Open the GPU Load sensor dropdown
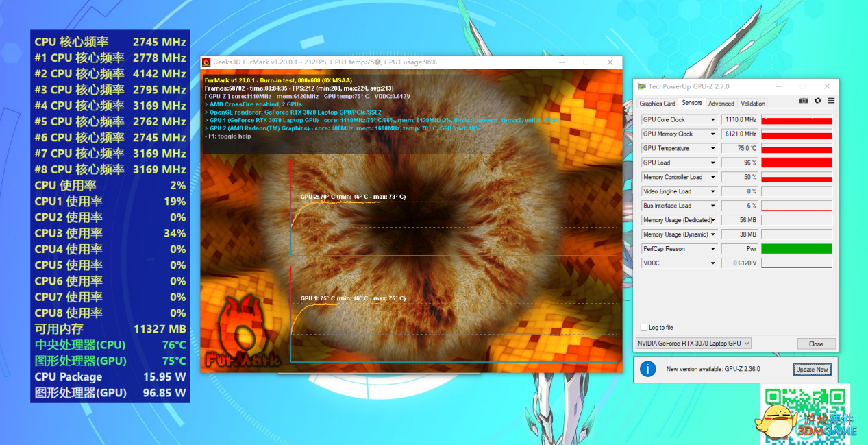The width and height of the screenshot is (868, 445). pyautogui.click(x=712, y=163)
